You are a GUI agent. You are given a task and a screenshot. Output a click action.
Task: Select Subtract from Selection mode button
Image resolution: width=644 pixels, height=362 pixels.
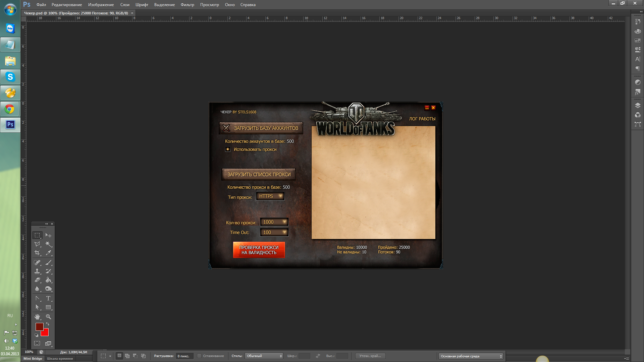[x=135, y=356]
